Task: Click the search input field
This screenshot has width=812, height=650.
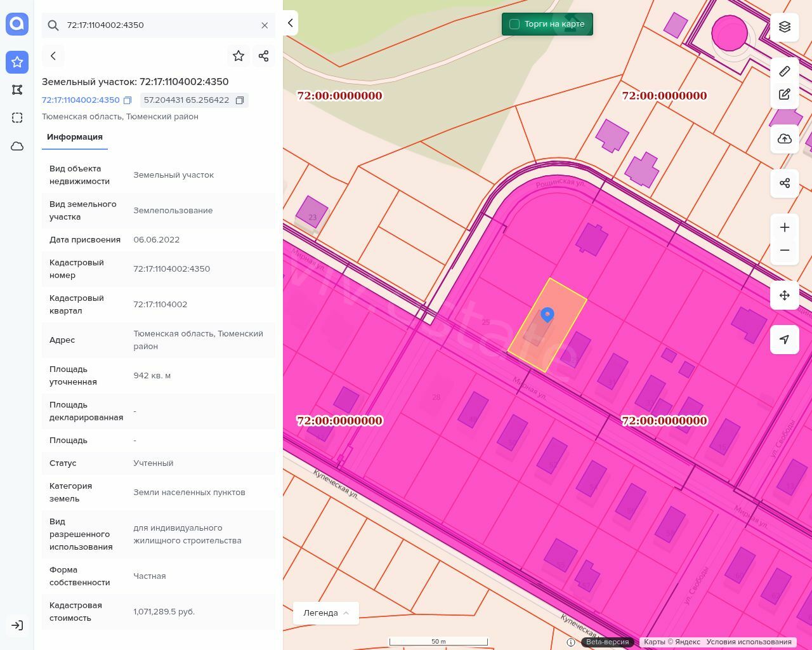Action: pos(159,25)
